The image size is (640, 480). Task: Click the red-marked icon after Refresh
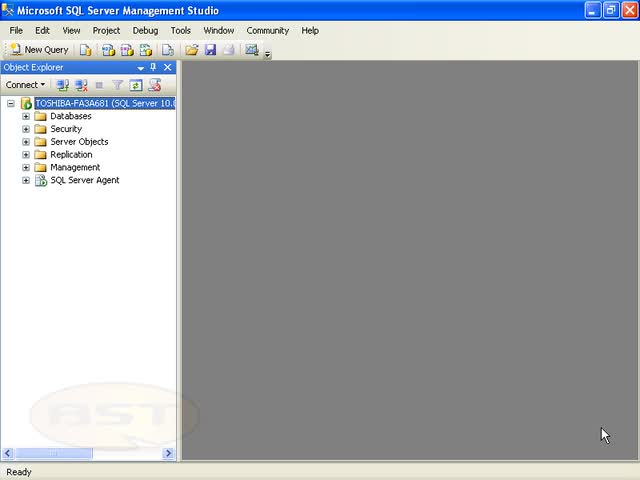[155, 85]
